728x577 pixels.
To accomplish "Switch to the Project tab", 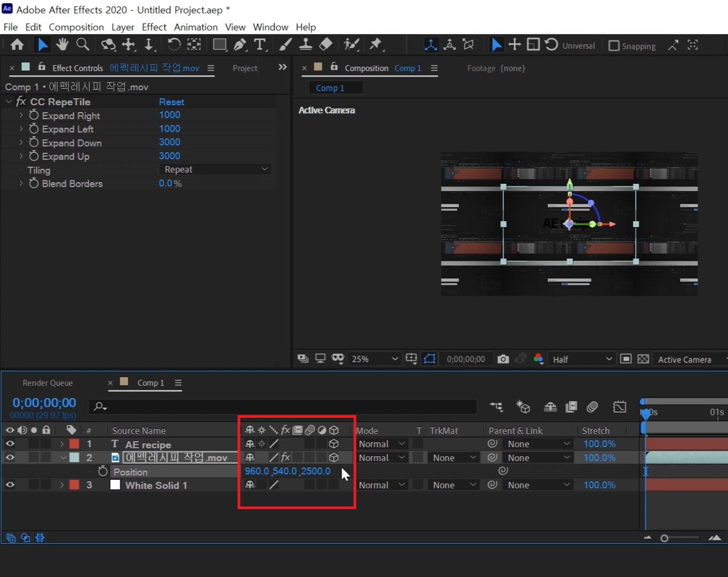I will (245, 68).
